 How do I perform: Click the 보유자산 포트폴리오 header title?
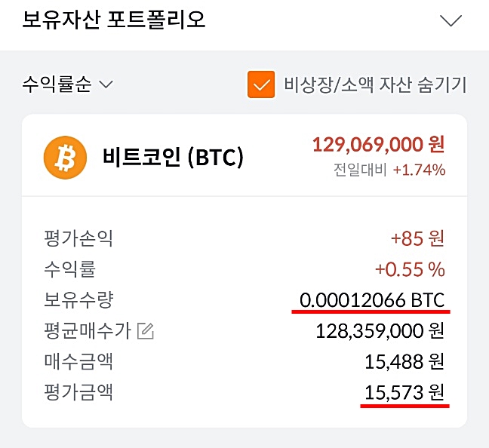coord(114,20)
